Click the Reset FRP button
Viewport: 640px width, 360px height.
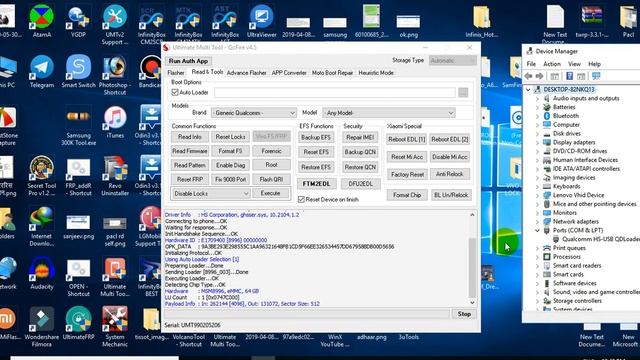190,180
